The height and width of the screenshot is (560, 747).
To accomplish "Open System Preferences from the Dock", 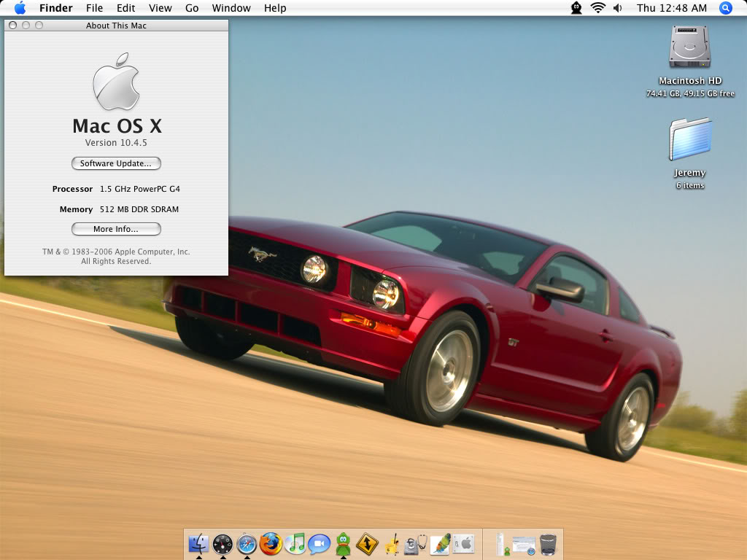I will pos(463,542).
